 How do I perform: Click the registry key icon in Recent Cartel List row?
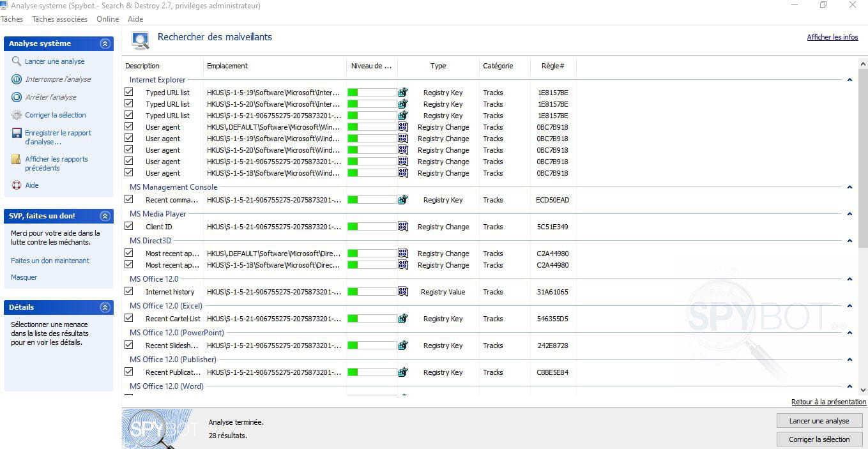[x=403, y=319]
